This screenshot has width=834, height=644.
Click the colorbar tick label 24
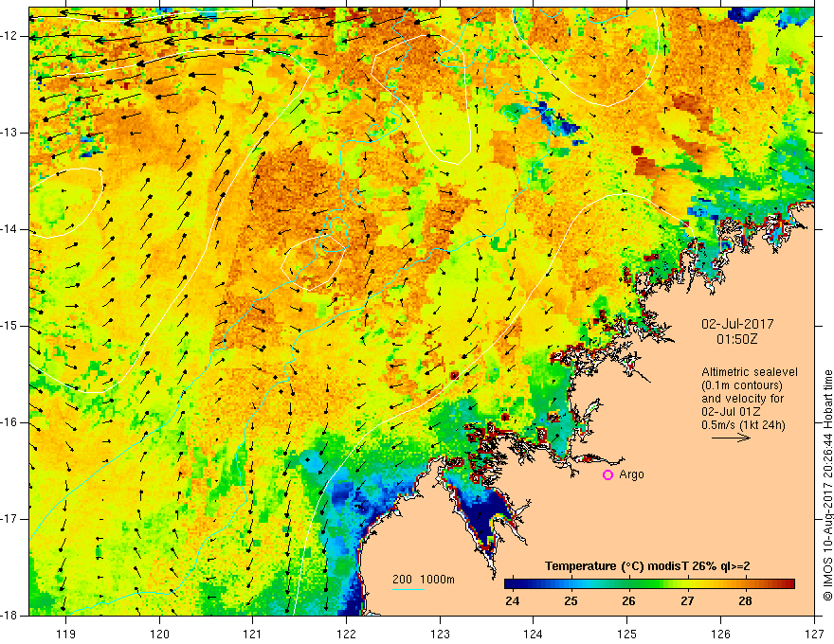point(512,602)
